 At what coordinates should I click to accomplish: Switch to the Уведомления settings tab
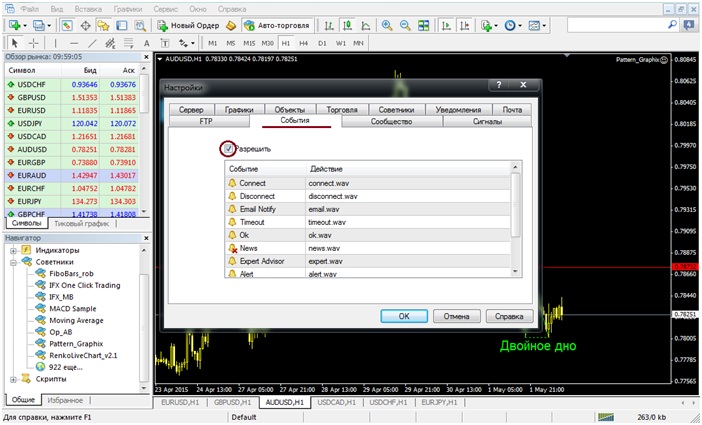coord(456,109)
